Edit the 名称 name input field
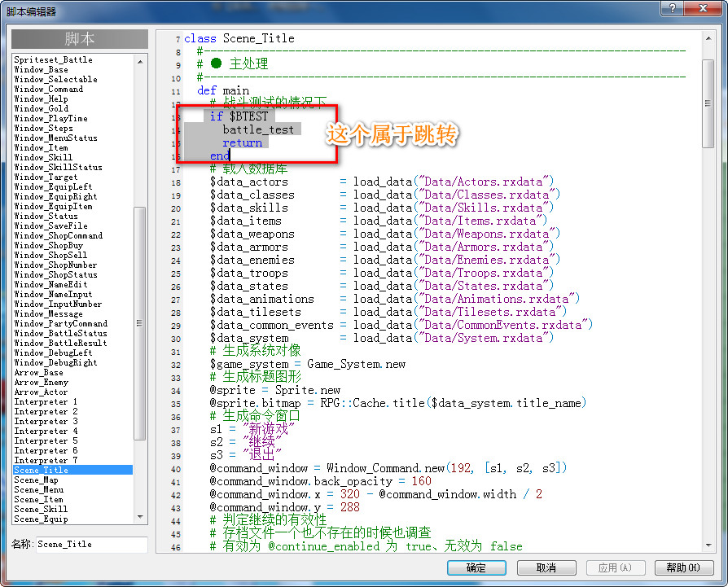This screenshot has height=587, width=728. 91,545
